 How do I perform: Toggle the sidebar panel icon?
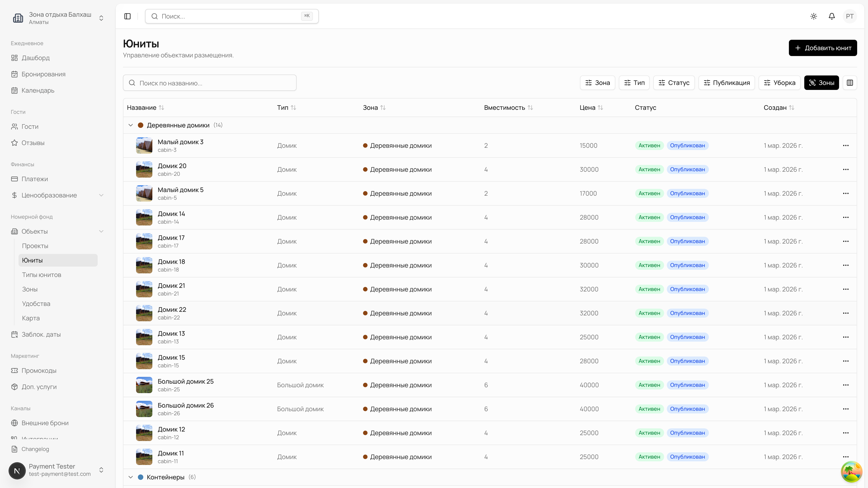(x=127, y=16)
